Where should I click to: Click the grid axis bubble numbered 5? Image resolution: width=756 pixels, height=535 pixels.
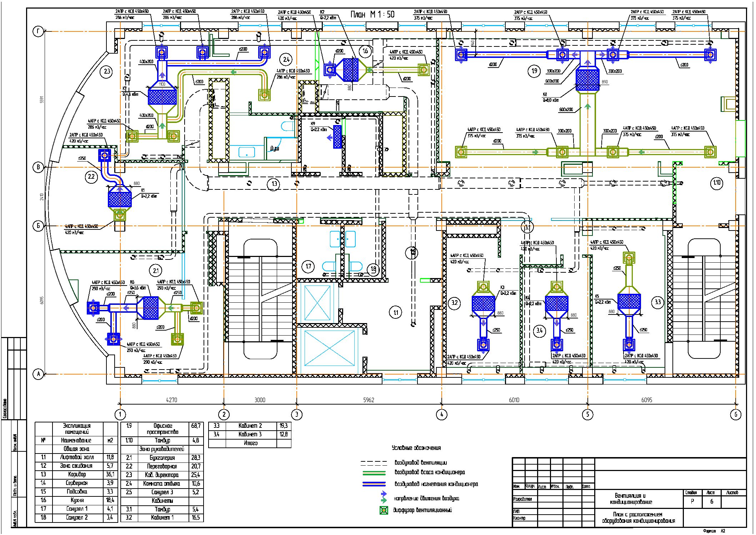[x=587, y=415]
